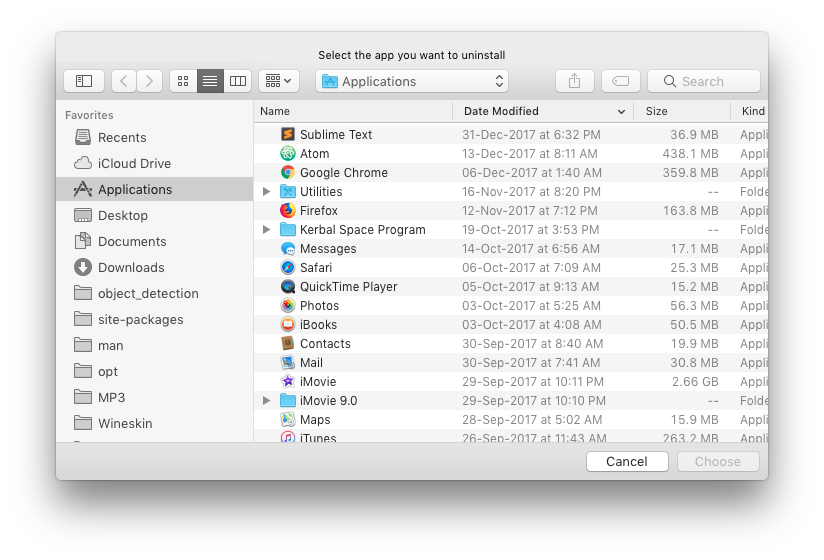The width and height of the screenshot is (824, 560).
Task: Click the Contacts size 19.9 MB
Action: coord(695,344)
